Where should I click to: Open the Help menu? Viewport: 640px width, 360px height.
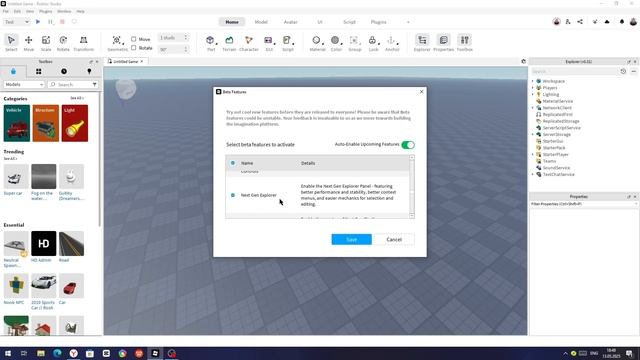[x=80, y=11]
